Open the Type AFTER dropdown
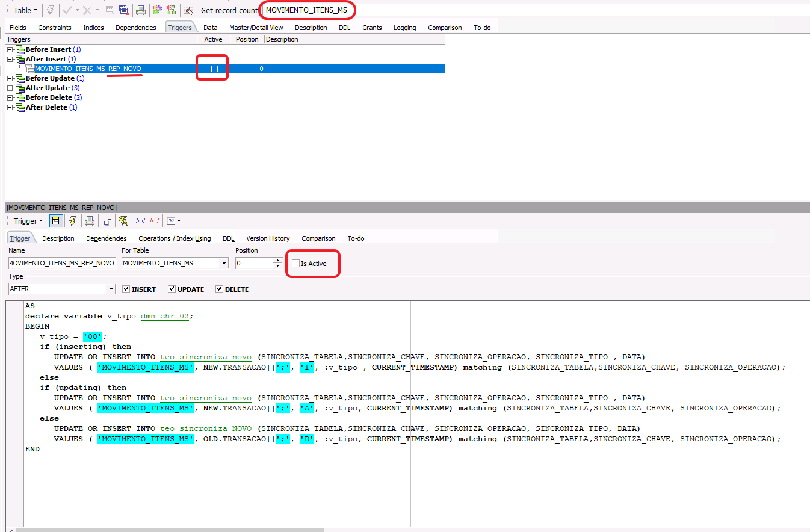This screenshot has height=532, width=810. coord(111,289)
